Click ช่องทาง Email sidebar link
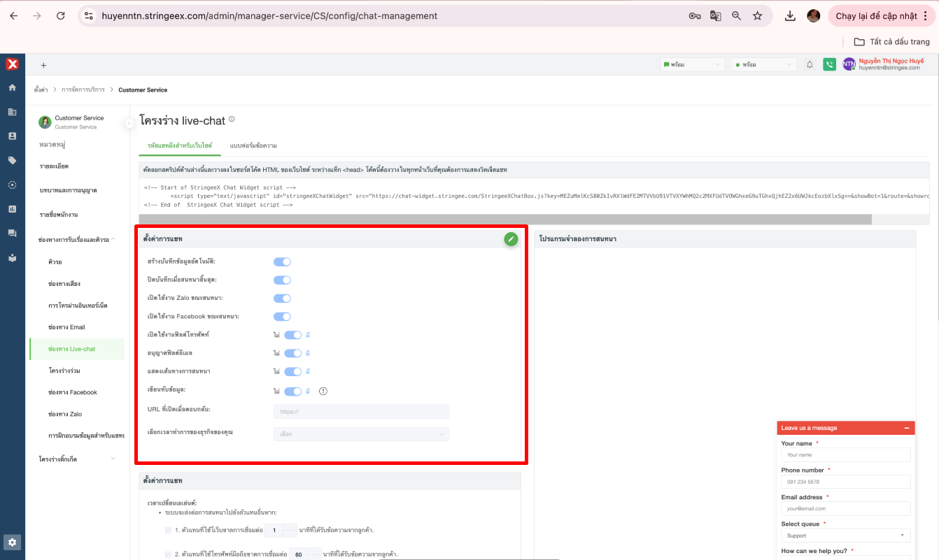The image size is (939, 560). [66, 327]
